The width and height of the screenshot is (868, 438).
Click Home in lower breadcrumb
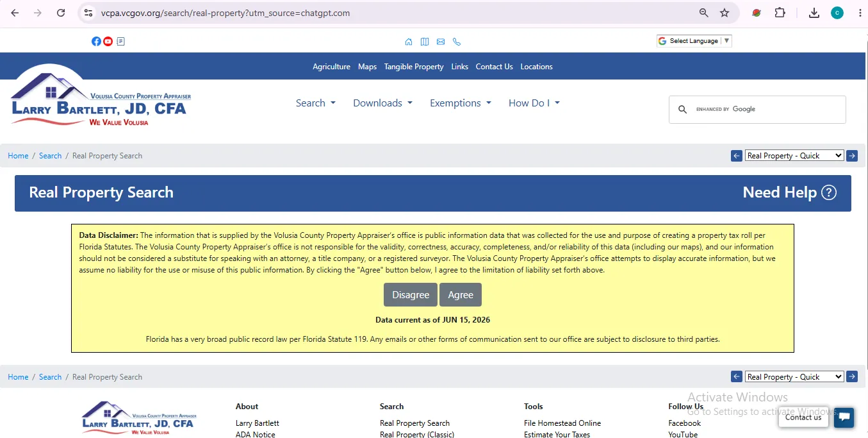pos(18,377)
